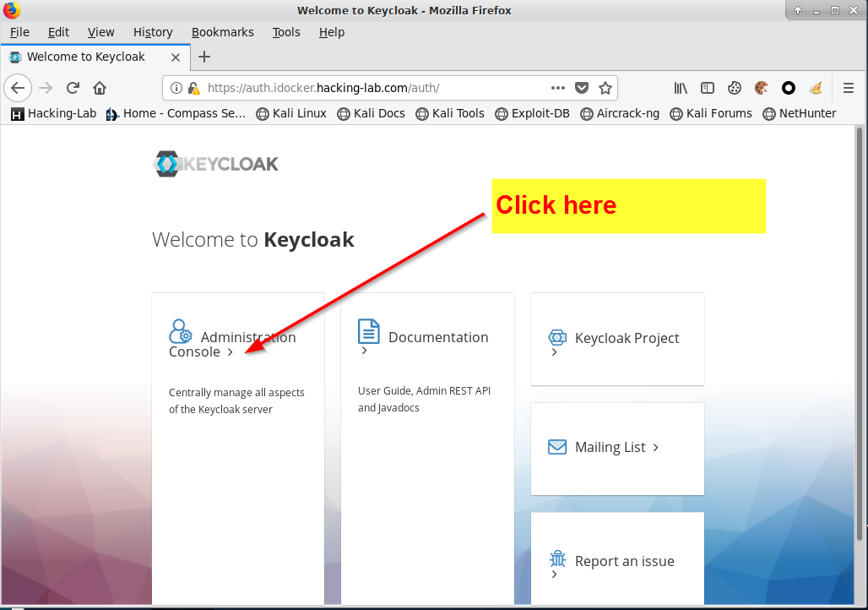Open the Home - Compass Se... bookmark
The image size is (868, 610).
point(176,113)
